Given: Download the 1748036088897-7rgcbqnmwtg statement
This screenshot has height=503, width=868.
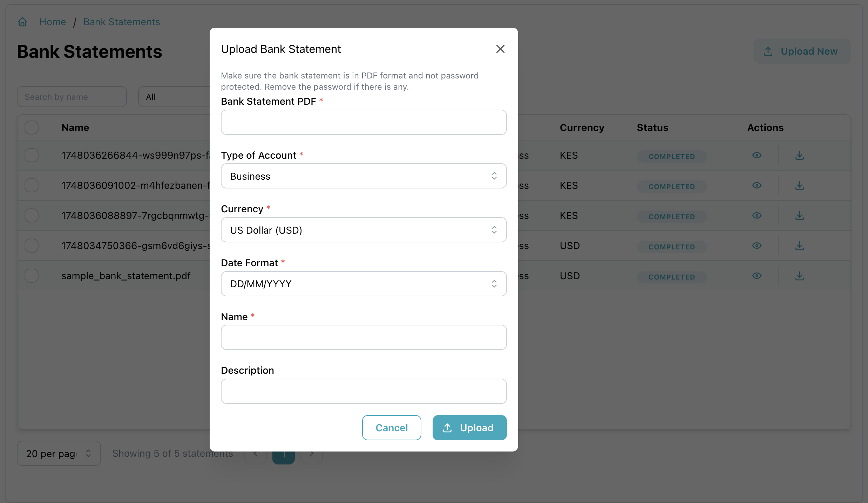Looking at the screenshot, I should 800,215.
